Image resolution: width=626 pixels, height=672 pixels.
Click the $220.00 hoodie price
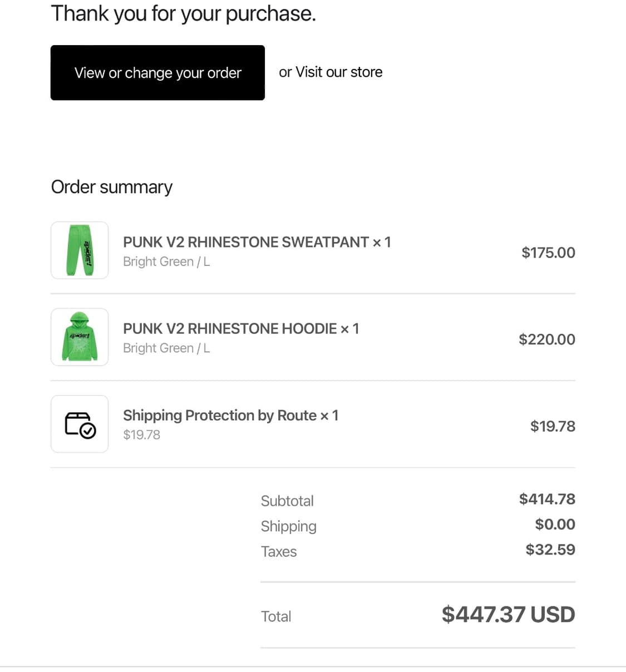(546, 339)
